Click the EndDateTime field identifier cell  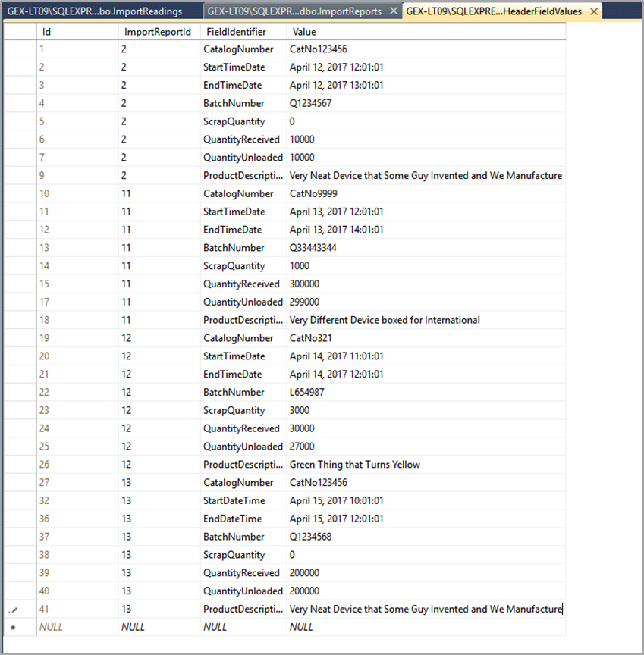tap(243, 519)
